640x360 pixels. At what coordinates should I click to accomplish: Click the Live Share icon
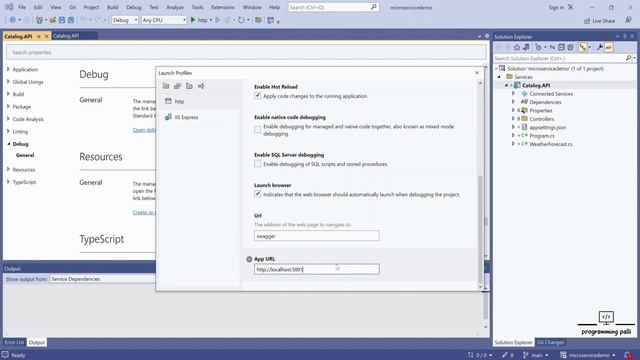click(587, 20)
